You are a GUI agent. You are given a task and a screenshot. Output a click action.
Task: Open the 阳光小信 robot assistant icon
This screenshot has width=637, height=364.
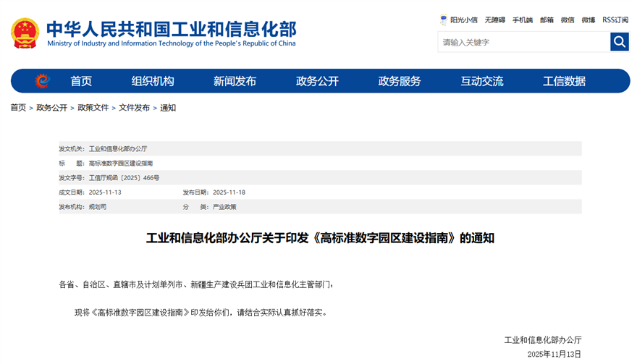444,20
